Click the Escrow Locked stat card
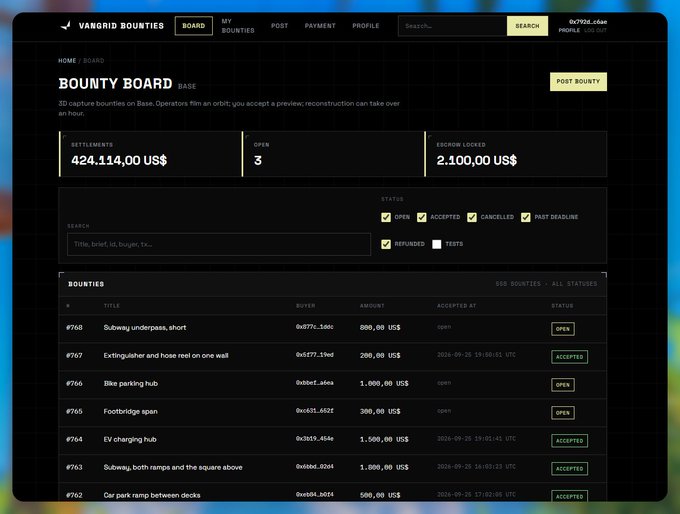The width and height of the screenshot is (680, 514). pos(516,154)
